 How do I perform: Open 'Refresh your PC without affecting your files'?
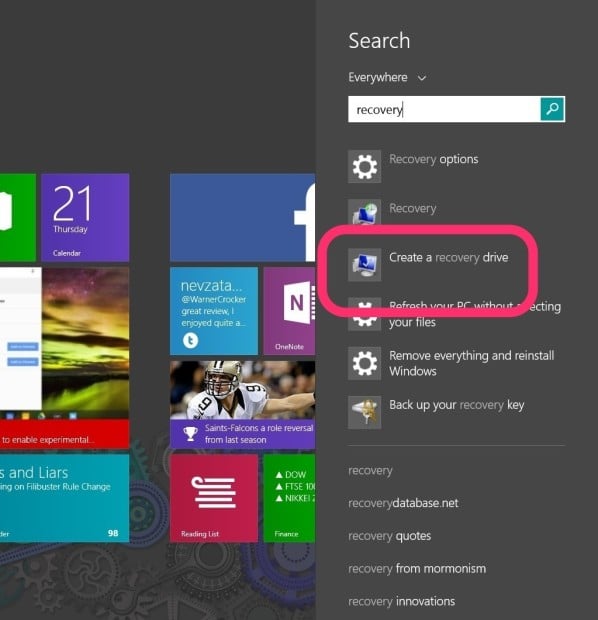pyautogui.click(x=475, y=314)
